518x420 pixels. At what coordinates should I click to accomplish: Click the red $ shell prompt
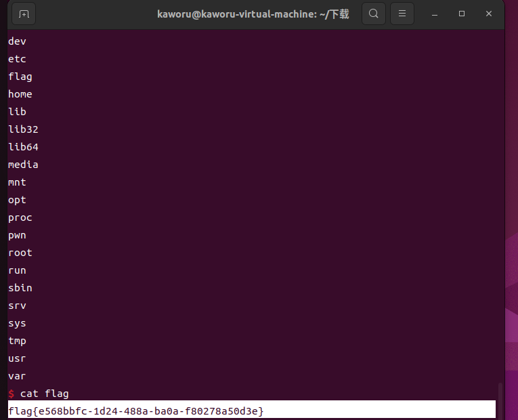pyautogui.click(x=12, y=394)
